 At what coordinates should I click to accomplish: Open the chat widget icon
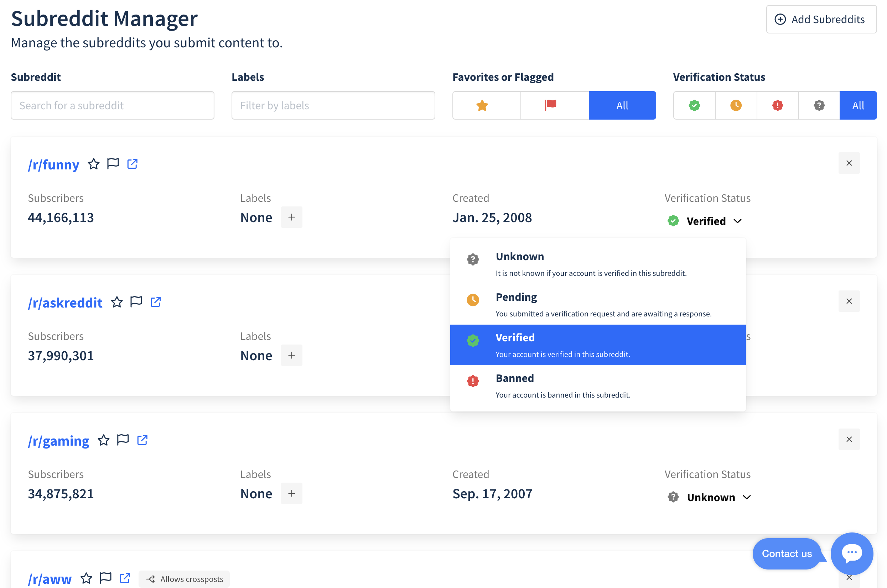[x=852, y=553]
